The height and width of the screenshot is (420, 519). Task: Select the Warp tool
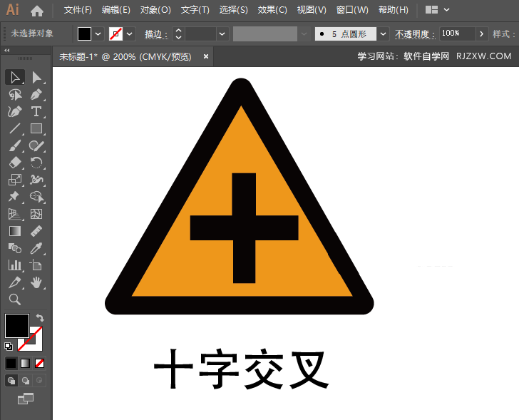click(36, 180)
